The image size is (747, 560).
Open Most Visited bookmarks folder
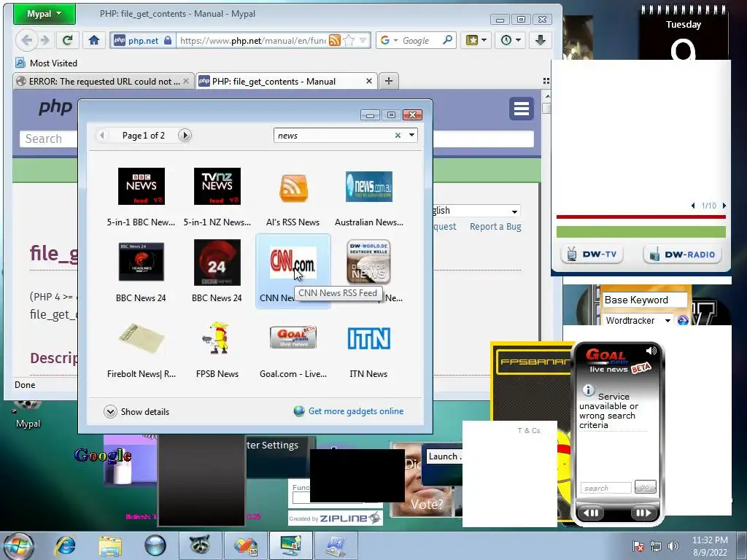(46, 63)
